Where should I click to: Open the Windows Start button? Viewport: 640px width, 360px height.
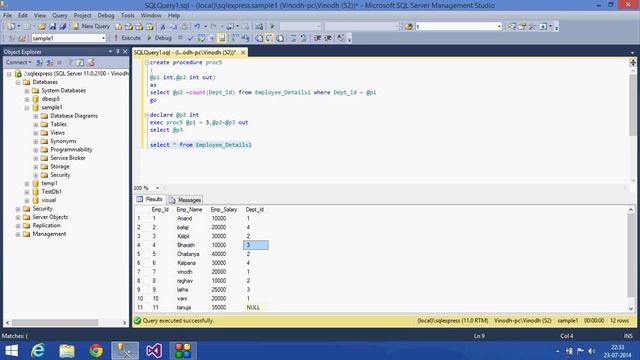coord(11,351)
